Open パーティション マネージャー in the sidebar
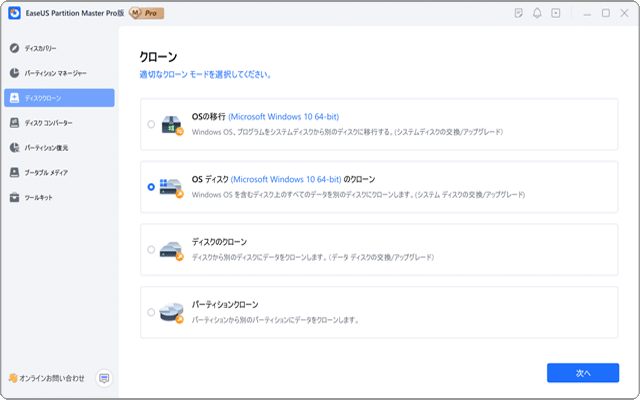The width and height of the screenshot is (640, 400). pos(59,73)
